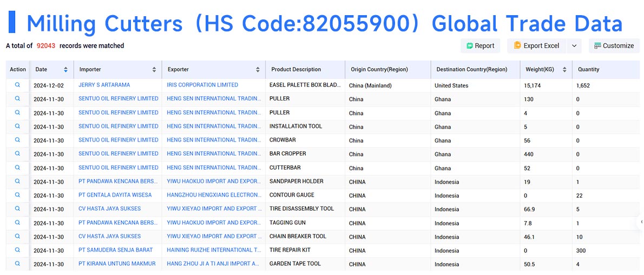Open importer PT KIRANA UNTUNG MAKMUR
Screen dimensions: 644x275
point(117,264)
